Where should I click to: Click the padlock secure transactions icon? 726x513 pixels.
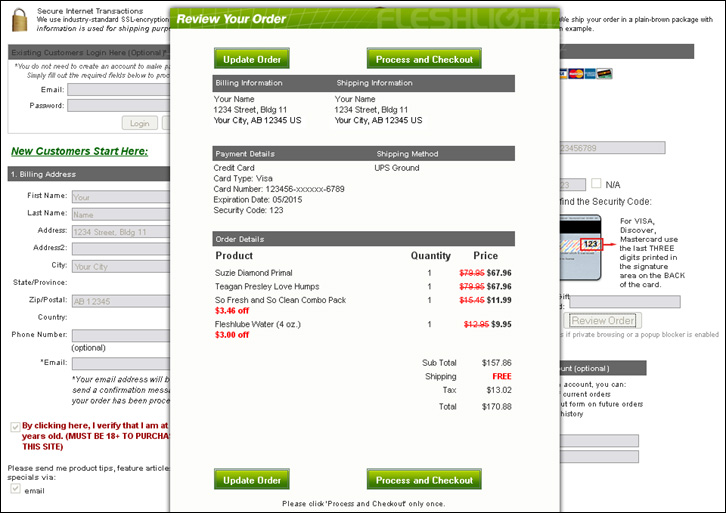(19, 19)
